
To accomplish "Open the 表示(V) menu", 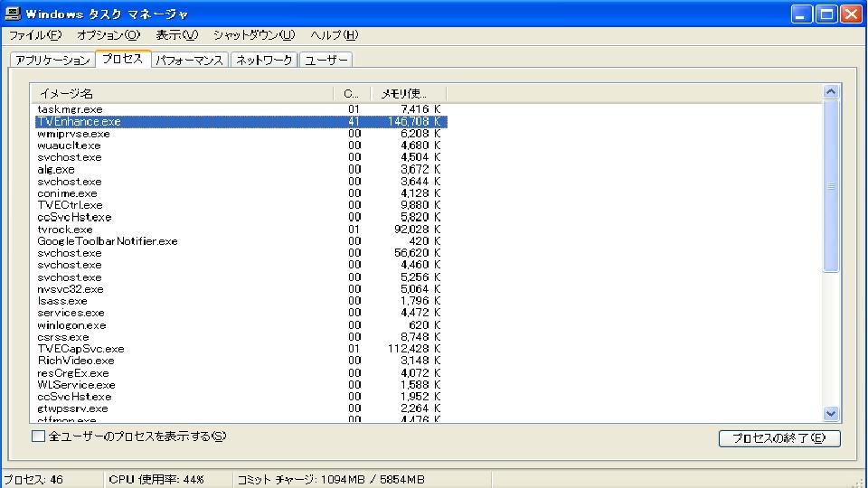I will (176, 35).
